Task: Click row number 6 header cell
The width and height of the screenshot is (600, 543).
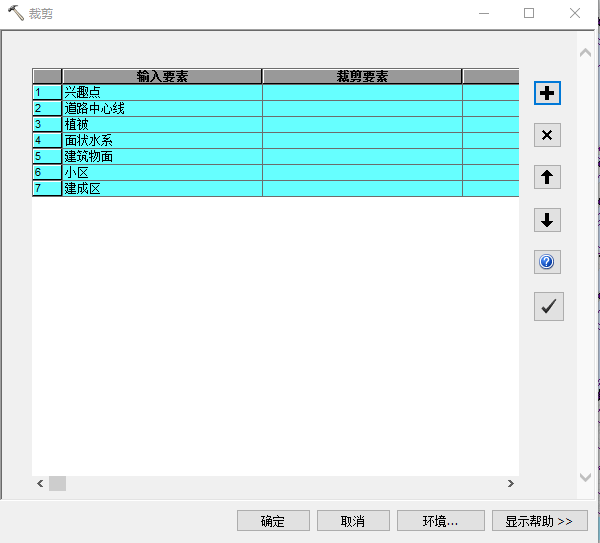Action: point(47,173)
